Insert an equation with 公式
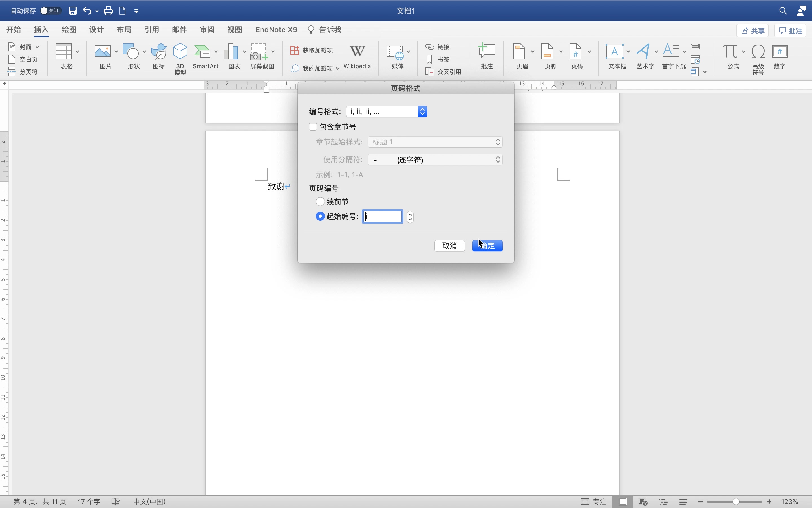The height and width of the screenshot is (508, 812). click(x=730, y=52)
